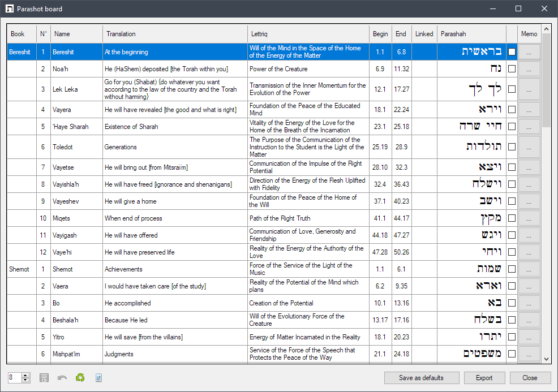Check the box on the Vayera row
Image resolution: width=558 pixels, height=392 pixels.
click(x=512, y=110)
